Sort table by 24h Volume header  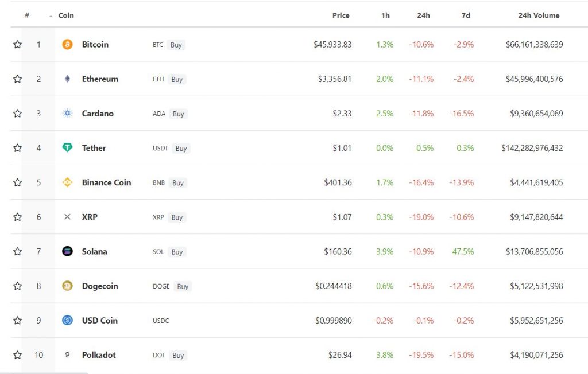point(539,15)
